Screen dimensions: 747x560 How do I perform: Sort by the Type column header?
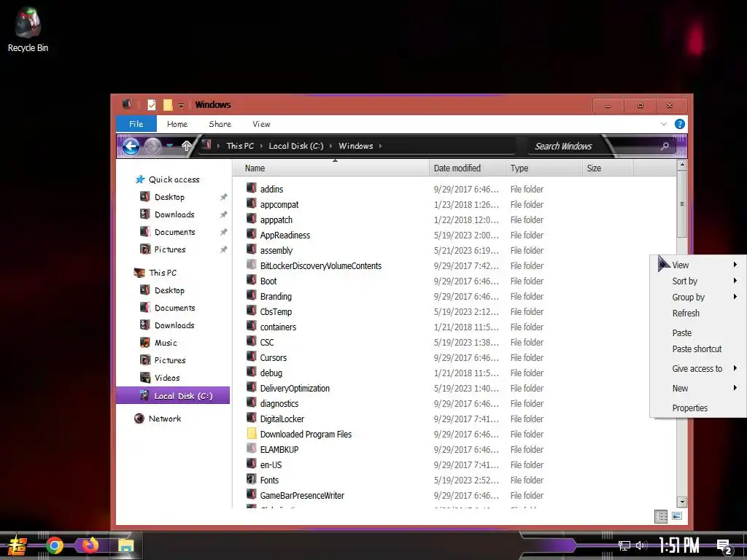(543, 168)
